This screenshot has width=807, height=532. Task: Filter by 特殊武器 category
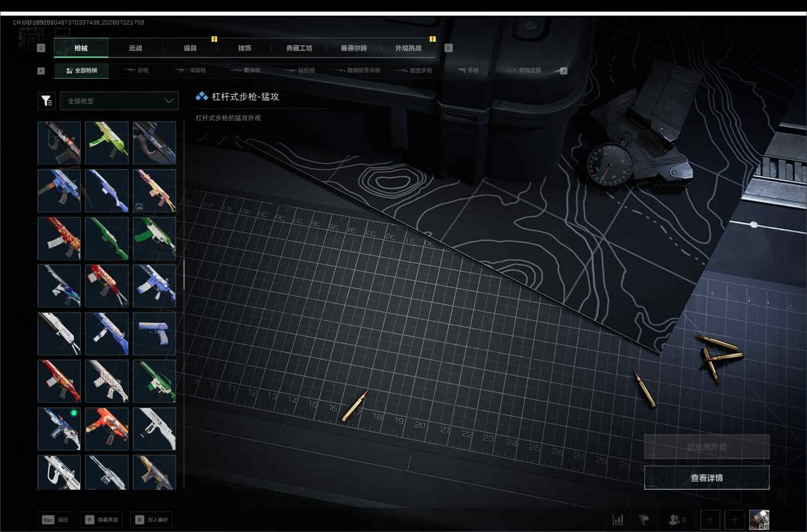pyautogui.click(x=523, y=71)
